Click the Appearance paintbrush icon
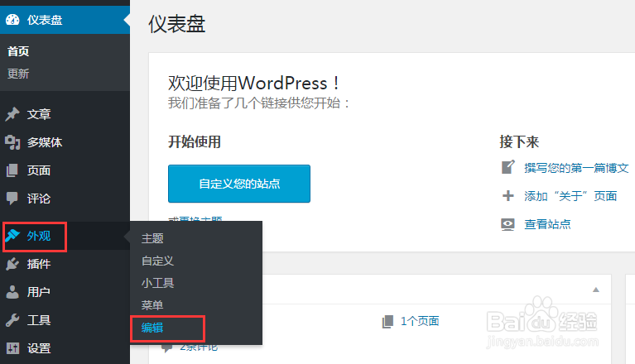The width and height of the screenshot is (635, 364). tap(12, 236)
